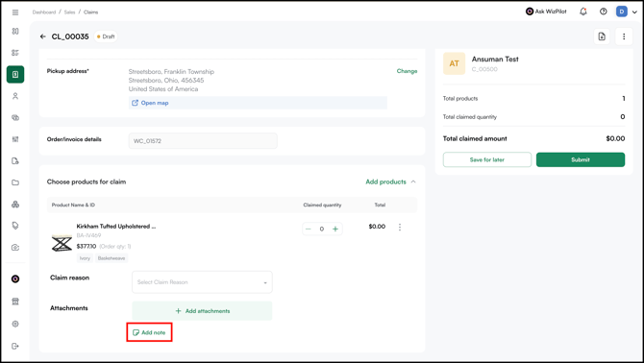The image size is (644, 363).
Task: Open the claim's three-dot menu
Action: [624, 36]
